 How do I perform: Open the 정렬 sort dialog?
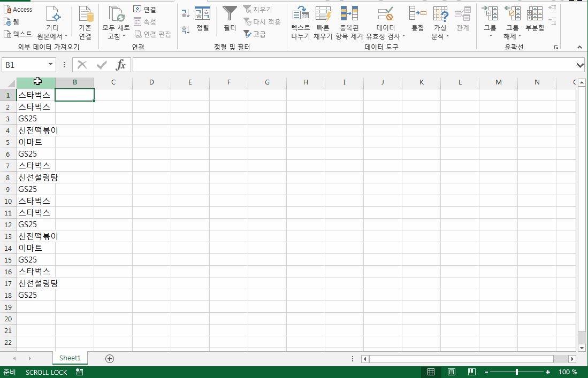pos(202,19)
